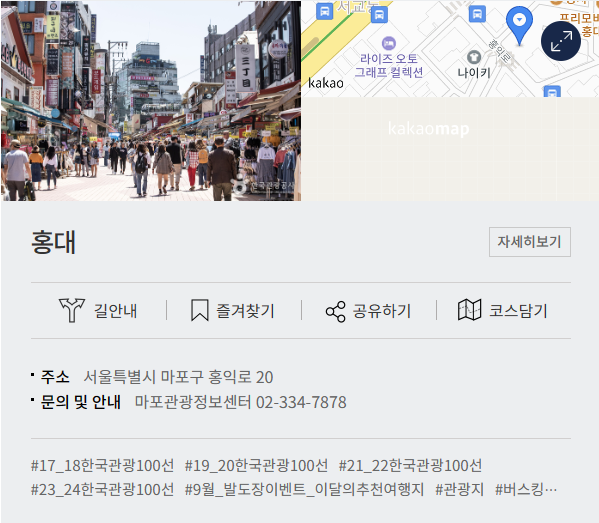The height and width of the screenshot is (523, 599).
Task: Select the 코스담기 course label text
Action: coord(518,311)
